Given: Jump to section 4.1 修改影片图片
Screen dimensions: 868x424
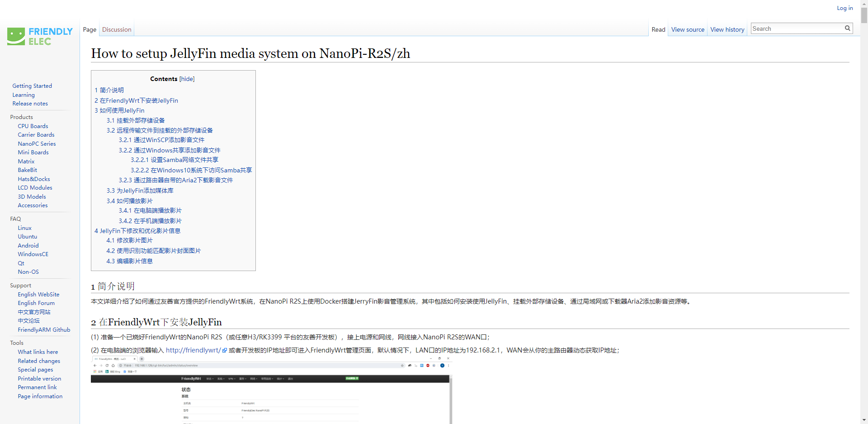Looking at the screenshot, I should coord(130,240).
